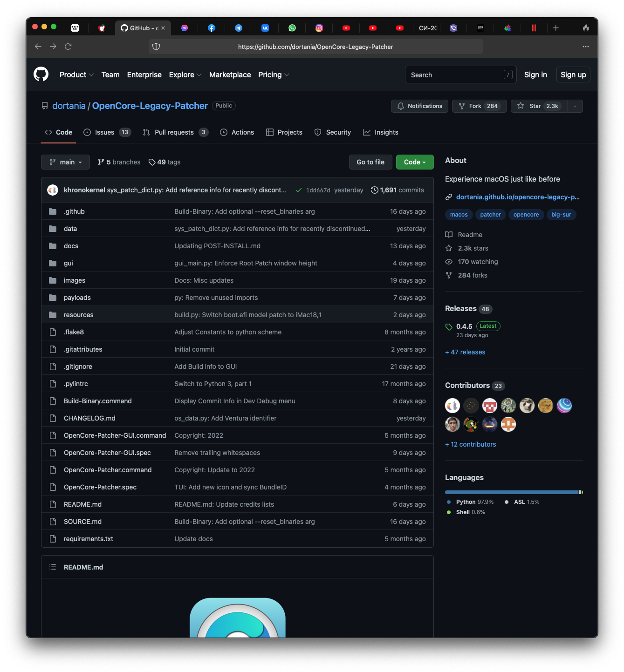Image resolution: width=624 pixels, height=672 pixels.
Task: Click the link icon beside the website URL
Action: coord(449,197)
